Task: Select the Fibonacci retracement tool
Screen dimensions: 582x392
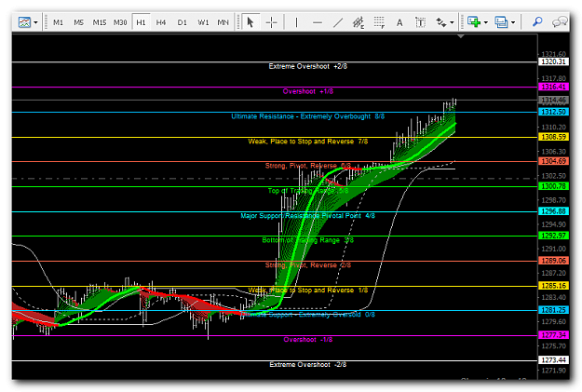Action: 379,22
